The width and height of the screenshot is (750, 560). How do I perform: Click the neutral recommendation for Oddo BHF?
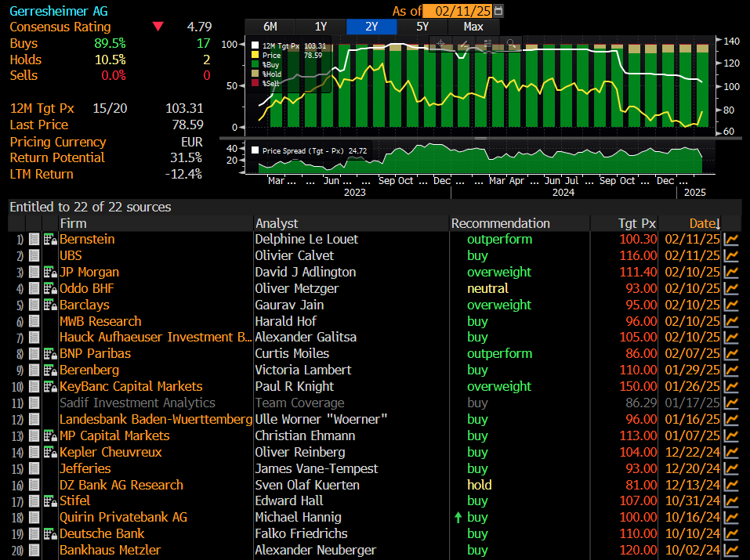[487, 288]
